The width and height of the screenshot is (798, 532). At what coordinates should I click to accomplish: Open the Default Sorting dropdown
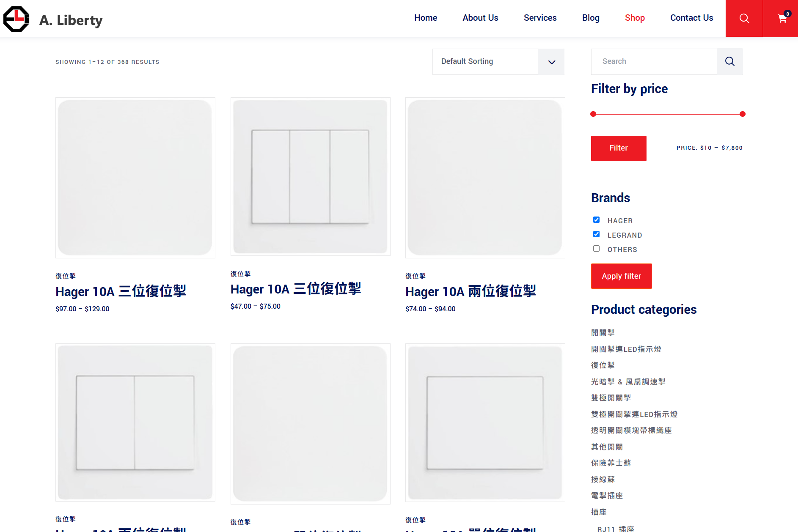click(498, 62)
